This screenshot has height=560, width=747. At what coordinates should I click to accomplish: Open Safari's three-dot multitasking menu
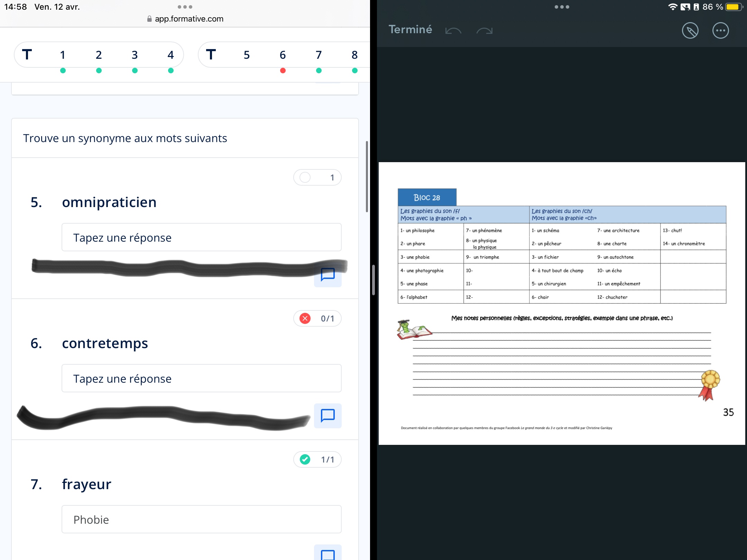pos(185,7)
